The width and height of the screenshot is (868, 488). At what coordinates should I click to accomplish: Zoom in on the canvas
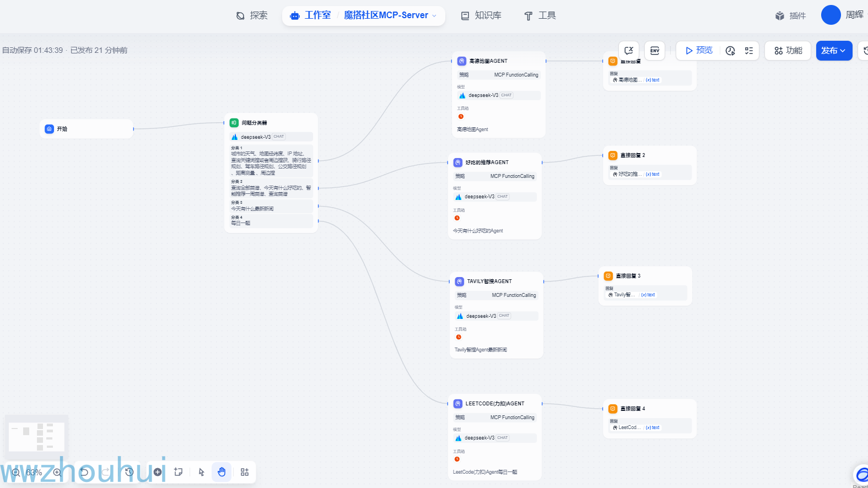57,473
